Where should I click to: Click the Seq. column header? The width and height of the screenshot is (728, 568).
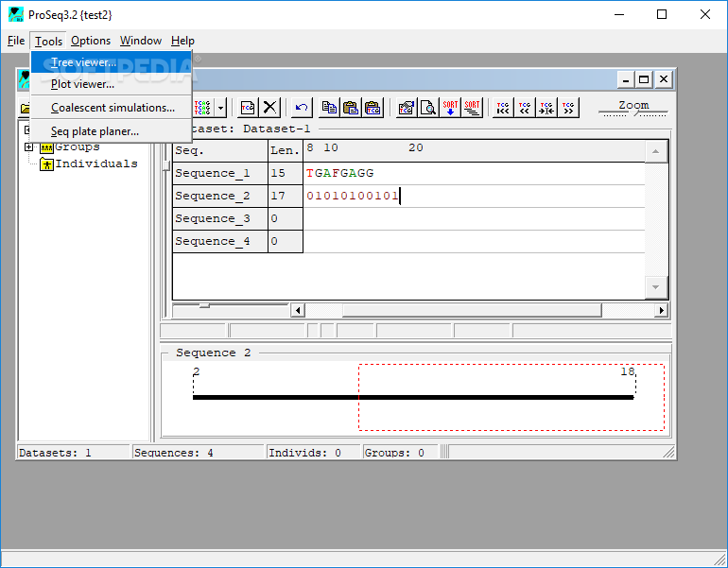(x=220, y=151)
